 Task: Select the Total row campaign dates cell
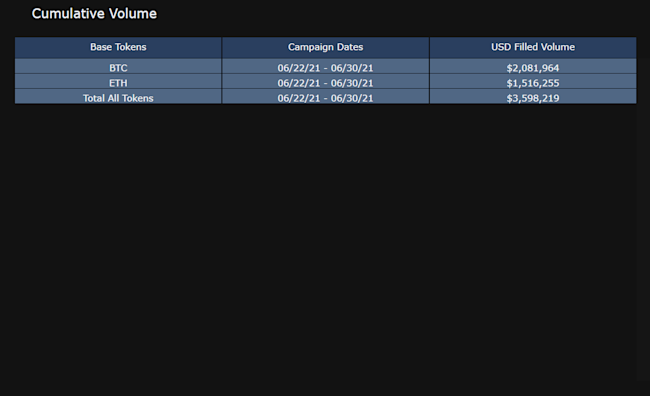[325, 98]
